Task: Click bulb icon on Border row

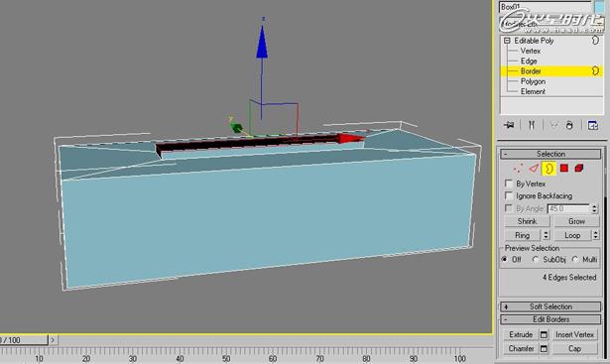Action: click(x=595, y=70)
